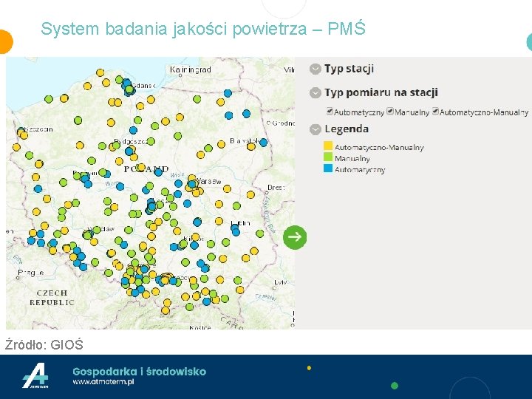Click the Automatyczny legend label
Viewport: 532px width, 399px height.
coord(360,170)
